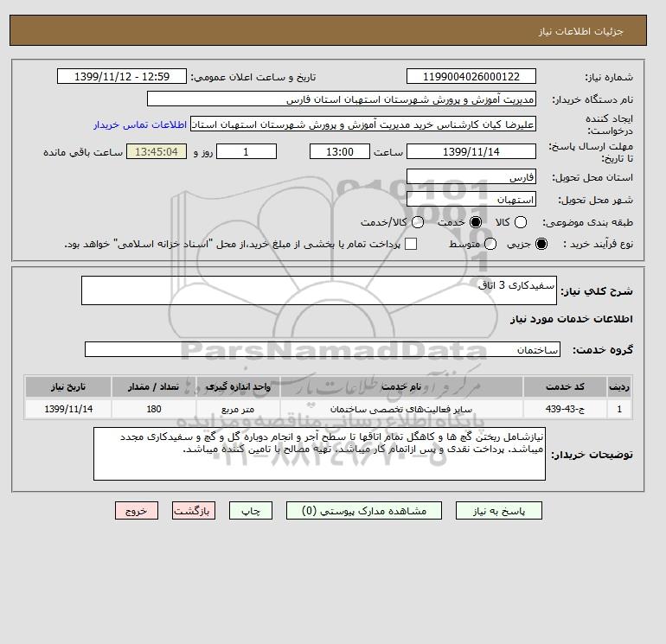
Task: Click the کد خدمت column header
Action: click(565, 386)
